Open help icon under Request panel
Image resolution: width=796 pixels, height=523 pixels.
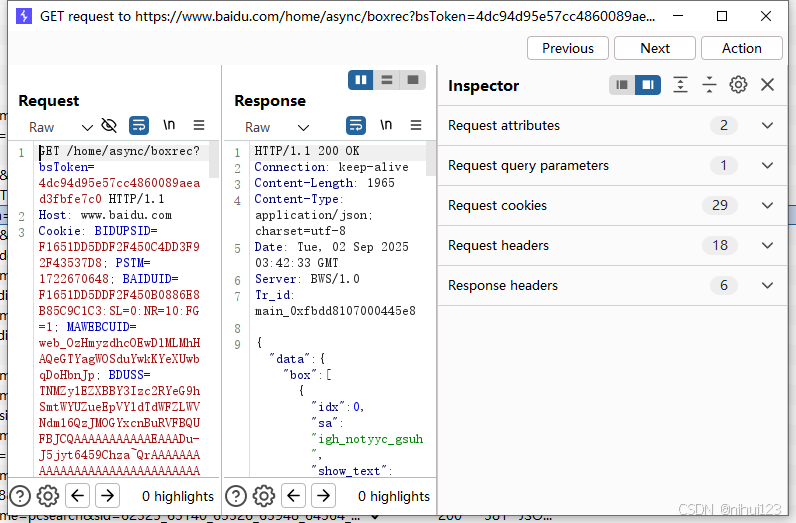click(20, 496)
